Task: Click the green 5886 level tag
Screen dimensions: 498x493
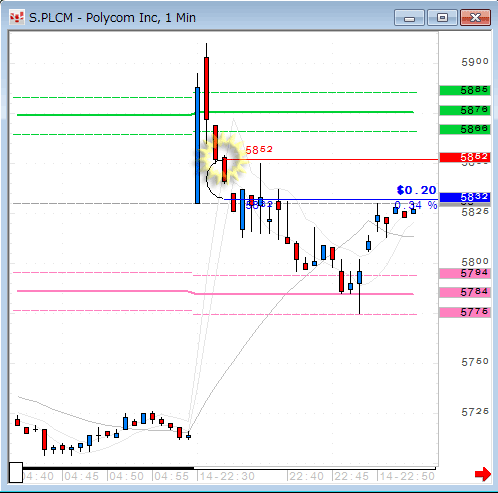Action: (x=465, y=90)
